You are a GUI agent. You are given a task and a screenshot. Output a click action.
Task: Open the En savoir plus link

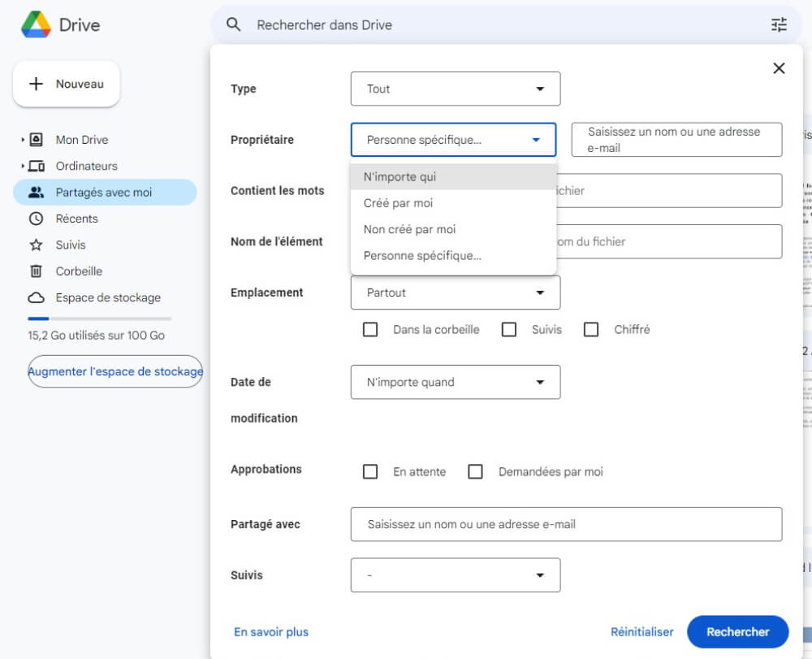point(270,631)
